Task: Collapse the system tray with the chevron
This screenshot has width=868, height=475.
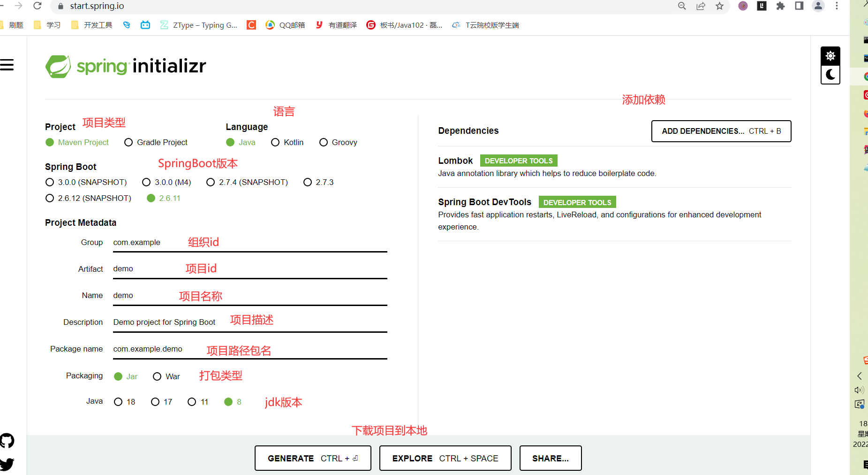Action: pyautogui.click(x=860, y=376)
